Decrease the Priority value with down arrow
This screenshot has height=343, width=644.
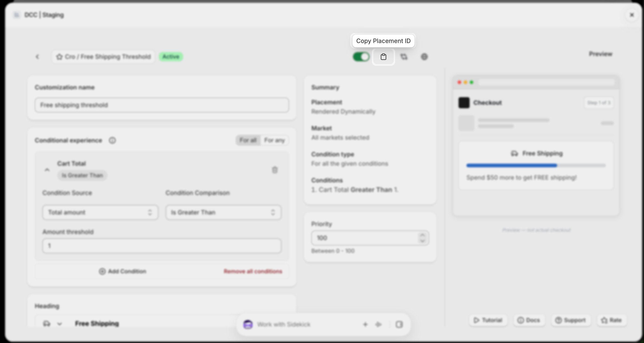tap(423, 241)
